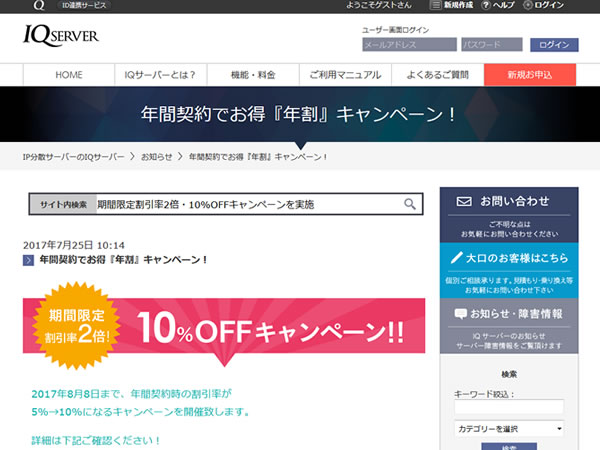The width and height of the screenshot is (600, 450).
Task: Click the blue ログイン button
Action: (x=554, y=45)
